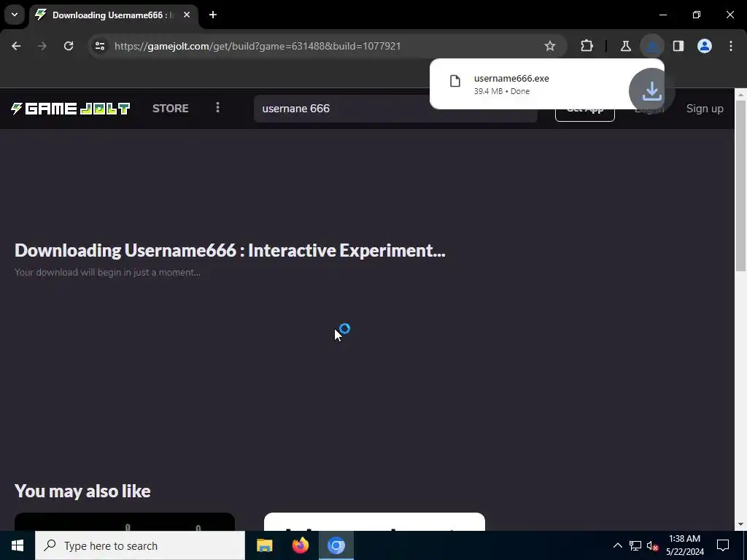
Task: Close the Downloading Username666 tab
Action: (187, 15)
